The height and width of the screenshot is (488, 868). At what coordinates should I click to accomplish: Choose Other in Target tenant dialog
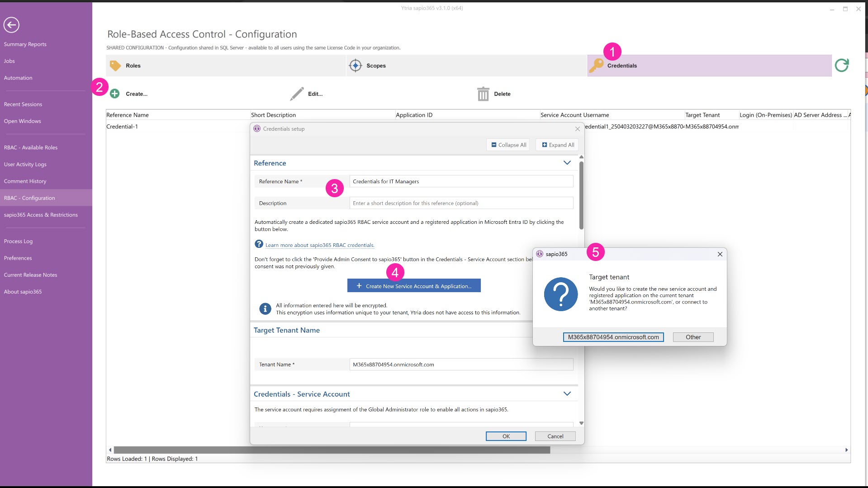pyautogui.click(x=693, y=337)
